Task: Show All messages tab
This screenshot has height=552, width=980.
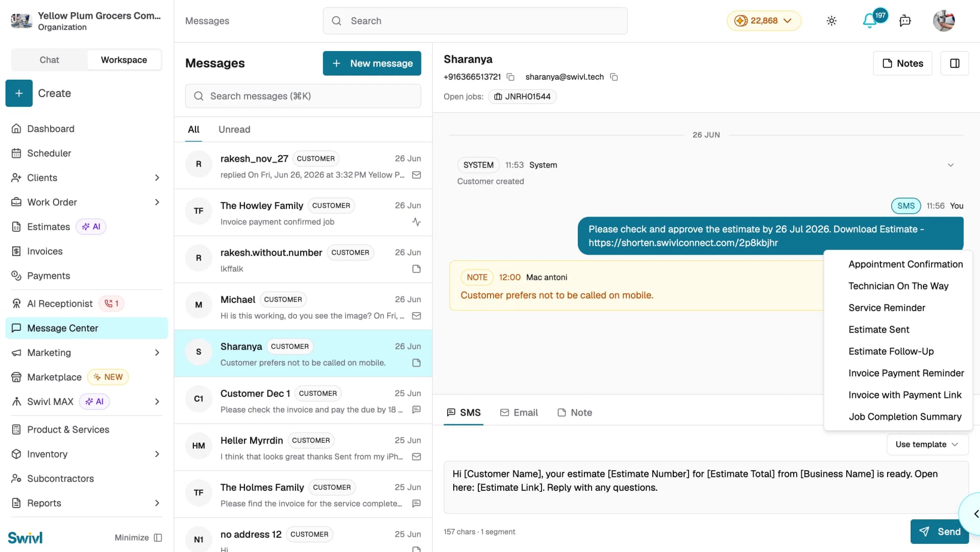Action: [x=193, y=130]
